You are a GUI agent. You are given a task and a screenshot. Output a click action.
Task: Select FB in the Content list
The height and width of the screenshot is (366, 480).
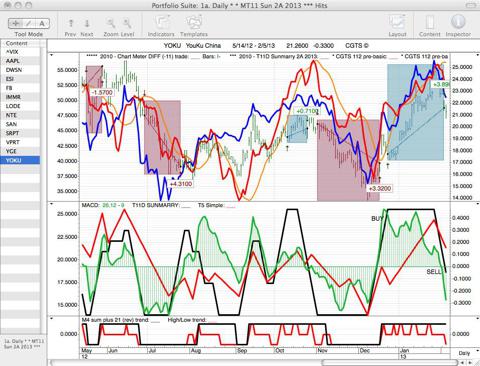21,88
